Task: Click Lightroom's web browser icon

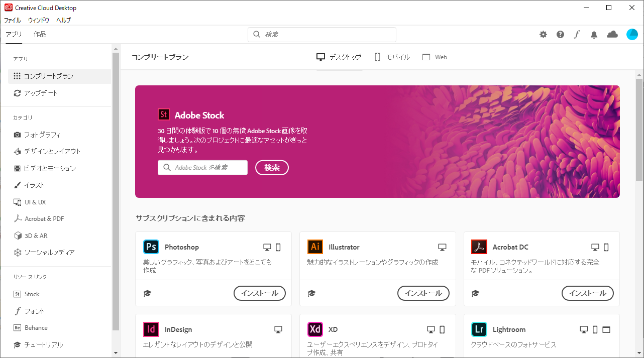Action: 606,330
